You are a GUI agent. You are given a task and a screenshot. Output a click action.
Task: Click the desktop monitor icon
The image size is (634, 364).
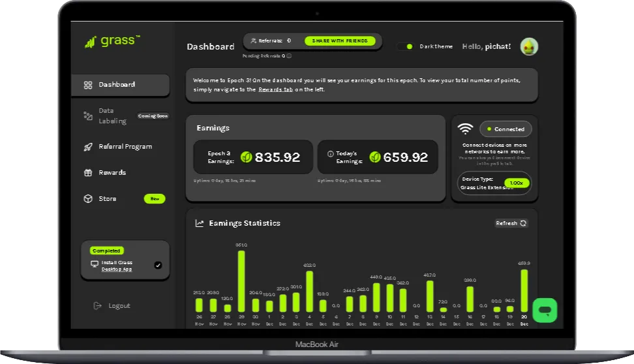click(94, 264)
